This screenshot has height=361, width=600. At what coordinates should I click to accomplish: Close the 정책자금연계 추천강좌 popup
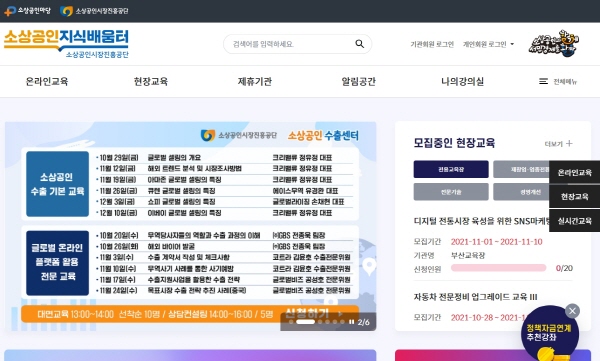572,311
